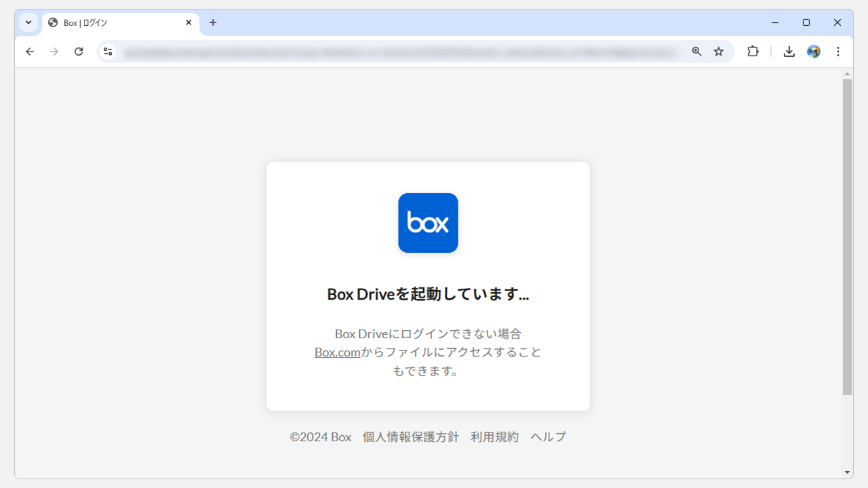Click the back navigation arrow

pos(29,52)
